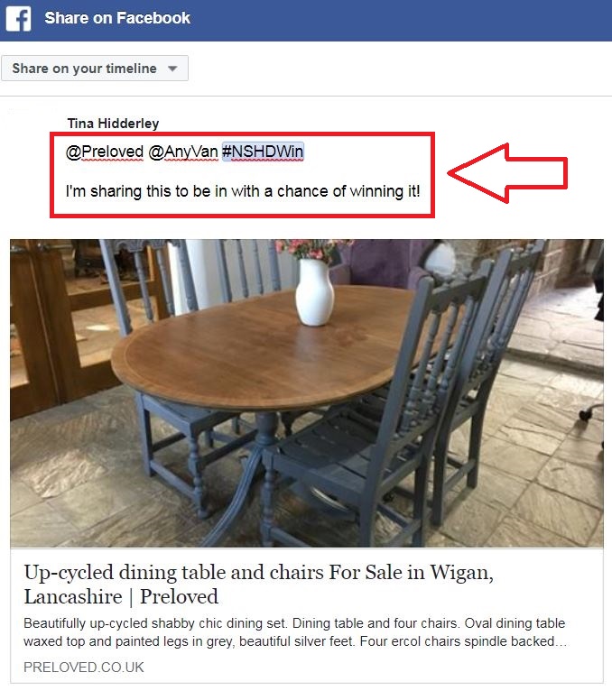Click the red arrow annotation

pos(507,173)
